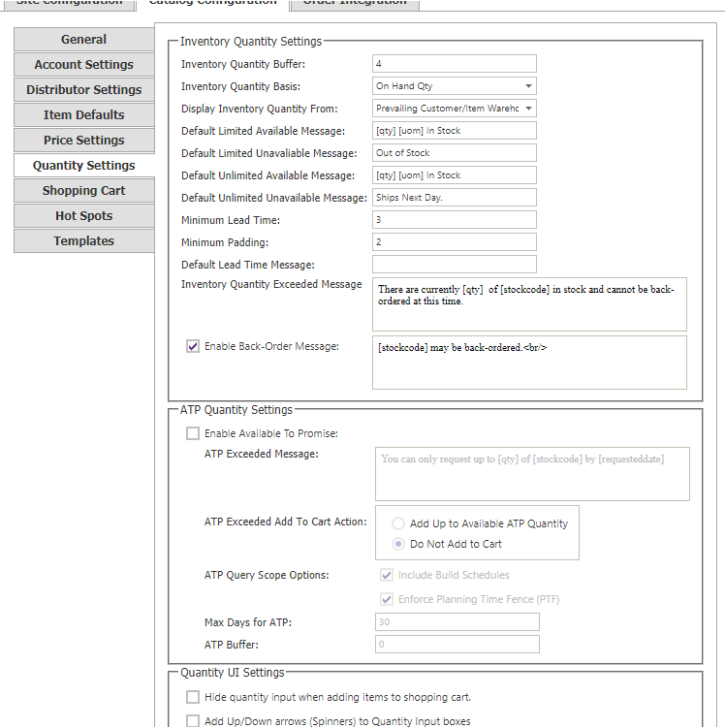
Task: Click the ATP Quantity Settings group title
Action: (236, 410)
